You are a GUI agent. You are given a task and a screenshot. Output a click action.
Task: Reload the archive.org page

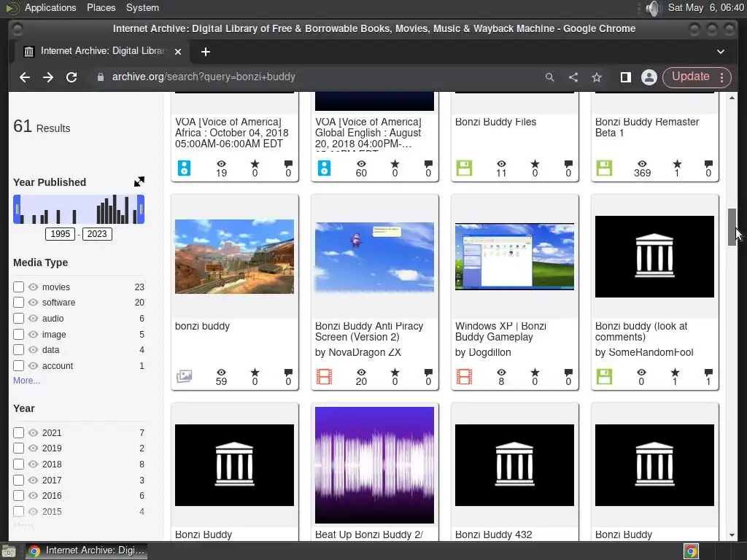coord(71,77)
